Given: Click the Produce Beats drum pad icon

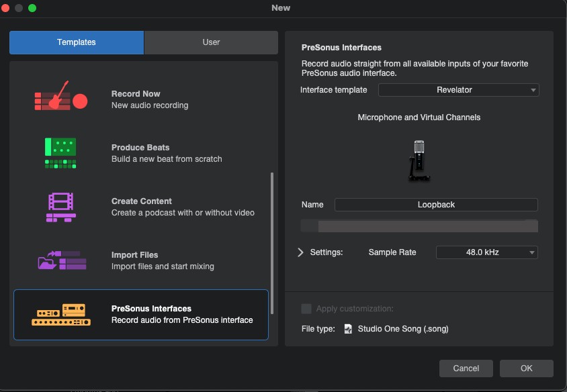Looking at the screenshot, I should (x=60, y=153).
